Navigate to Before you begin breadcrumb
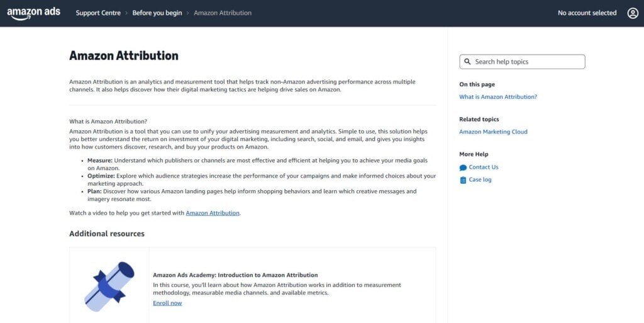 [x=157, y=13]
